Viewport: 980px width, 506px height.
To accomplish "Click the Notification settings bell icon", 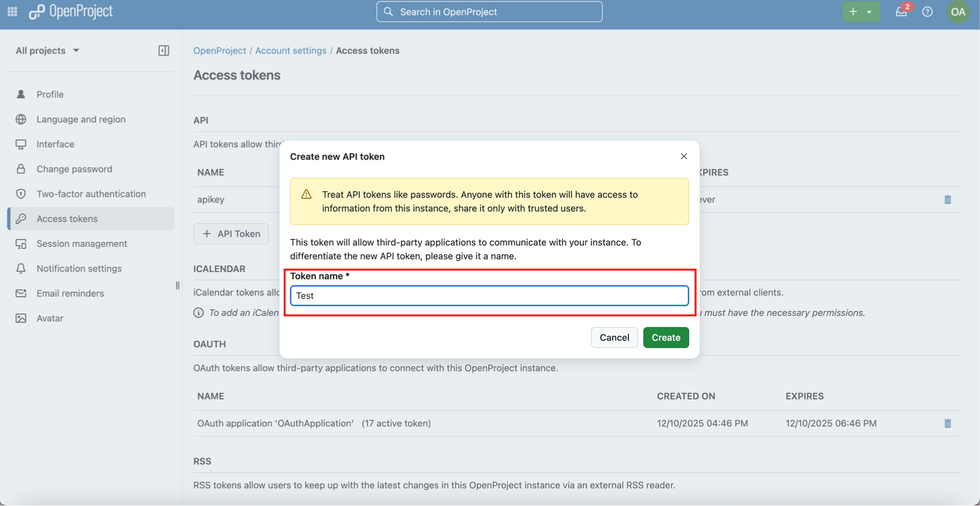I will [x=21, y=268].
